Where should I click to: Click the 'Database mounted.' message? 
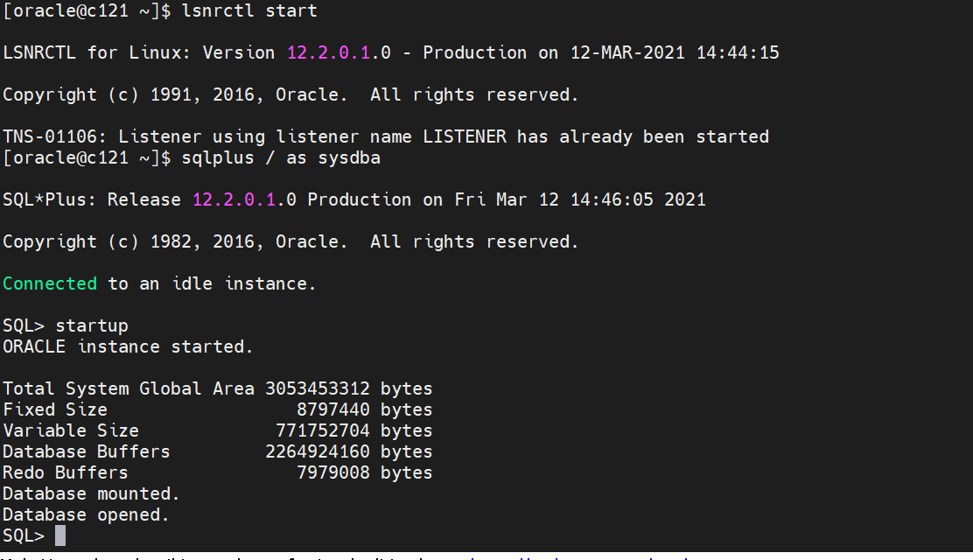(91, 493)
